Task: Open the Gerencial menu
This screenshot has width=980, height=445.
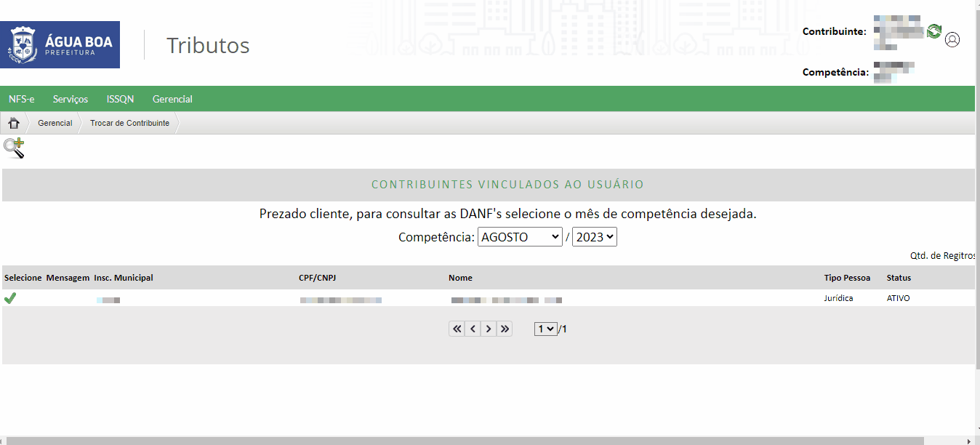Action: coord(172,99)
